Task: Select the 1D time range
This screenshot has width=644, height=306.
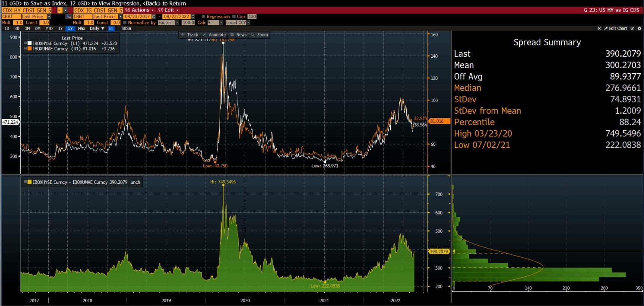Action: (7, 28)
